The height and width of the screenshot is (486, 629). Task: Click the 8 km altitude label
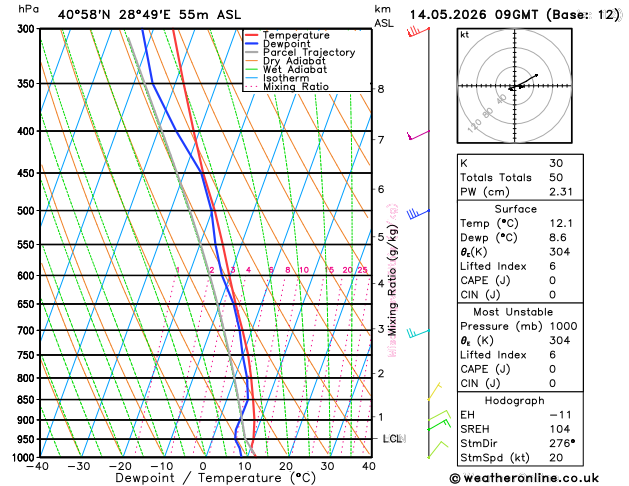tap(381, 89)
